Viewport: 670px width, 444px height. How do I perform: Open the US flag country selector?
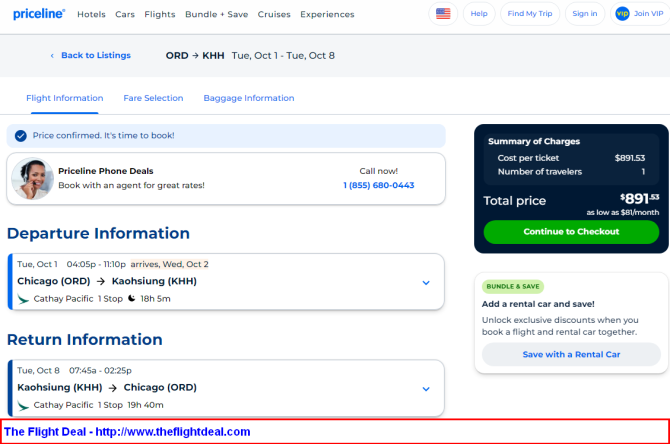[443, 14]
